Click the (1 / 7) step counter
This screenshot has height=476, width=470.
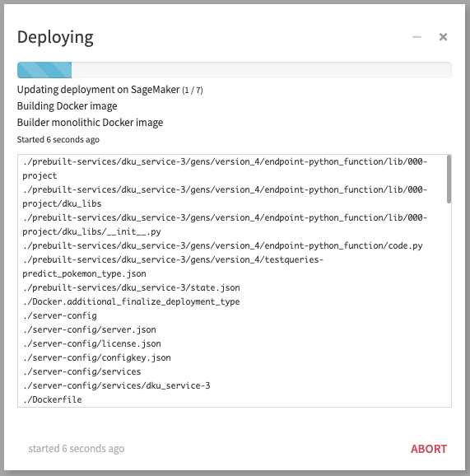[193, 90]
